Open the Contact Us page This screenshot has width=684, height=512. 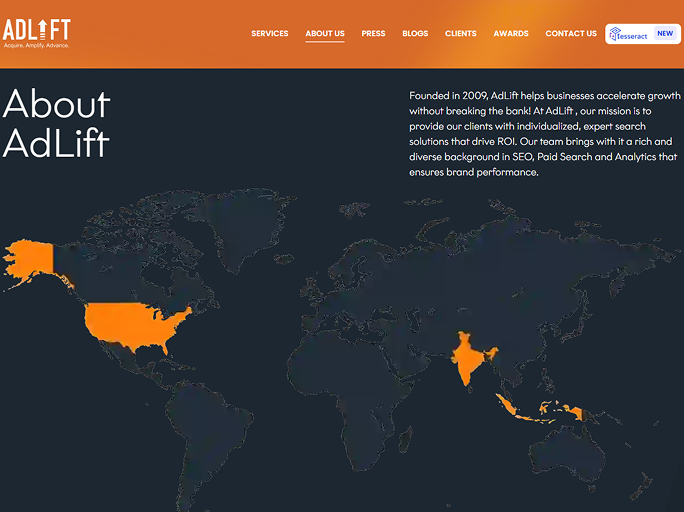pos(571,34)
